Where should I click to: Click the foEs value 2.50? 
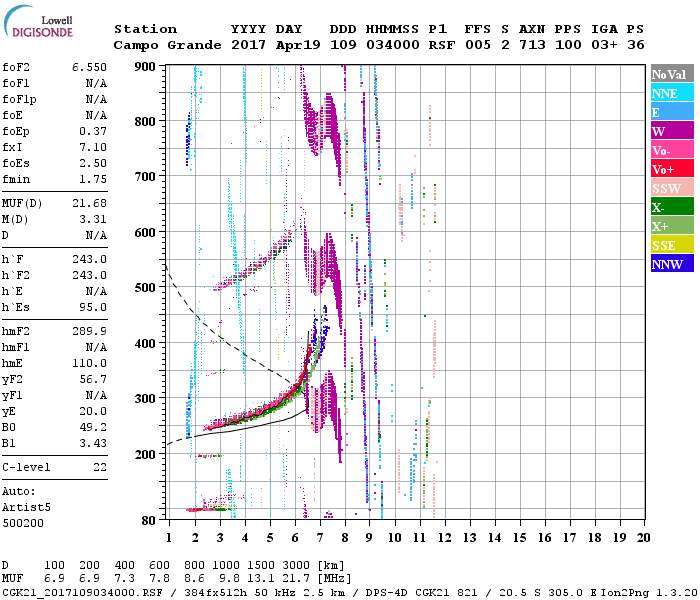click(93, 163)
